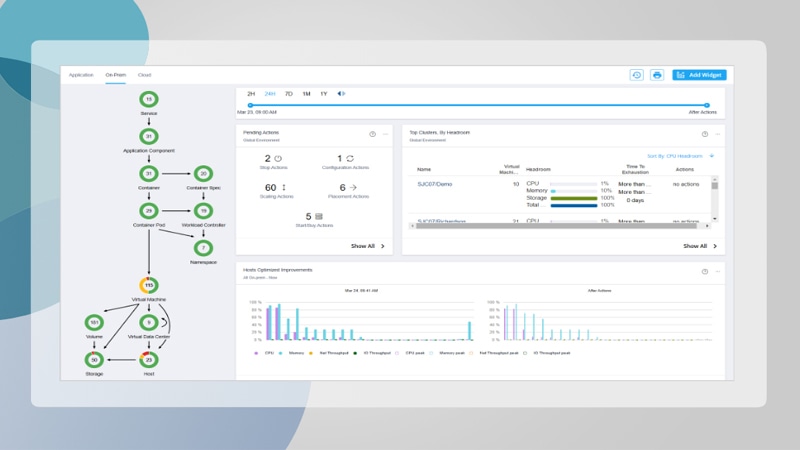
Task: Click Show All in Top Clusters
Action: tap(699, 246)
